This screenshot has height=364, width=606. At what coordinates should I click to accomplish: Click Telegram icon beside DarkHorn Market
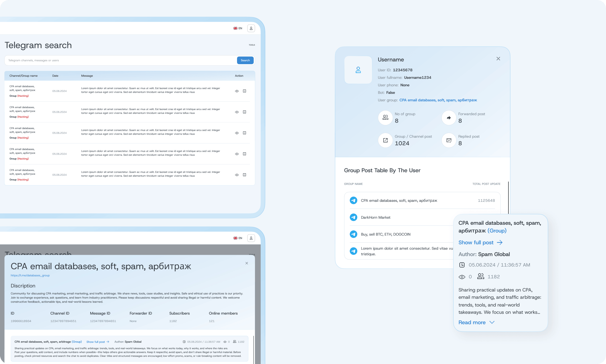pos(353,217)
